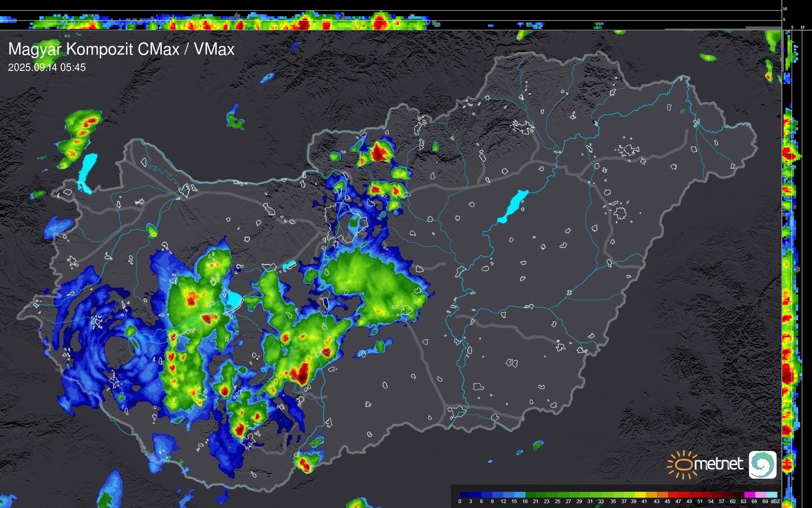Click the 5 km label on right profile
Viewport: 812px width, 508px height.
[x=792, y=27]
